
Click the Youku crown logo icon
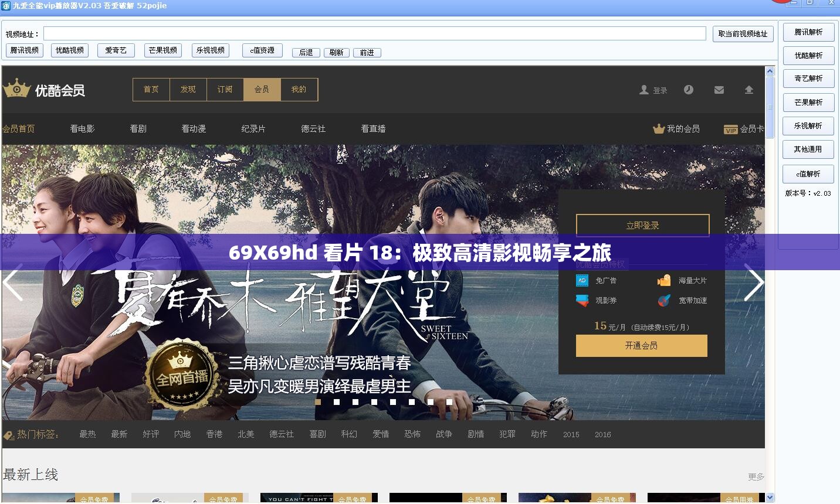pos(16,88)
